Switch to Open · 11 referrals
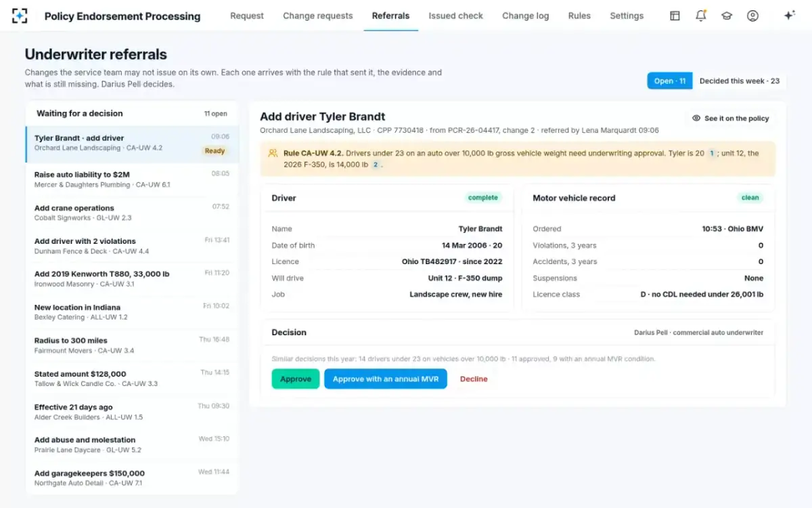 (670, 81)
